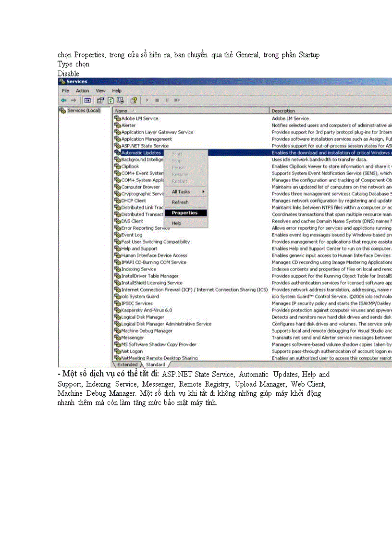
Task: Select the Indexing Service row
Action: (x=138, y=269)
